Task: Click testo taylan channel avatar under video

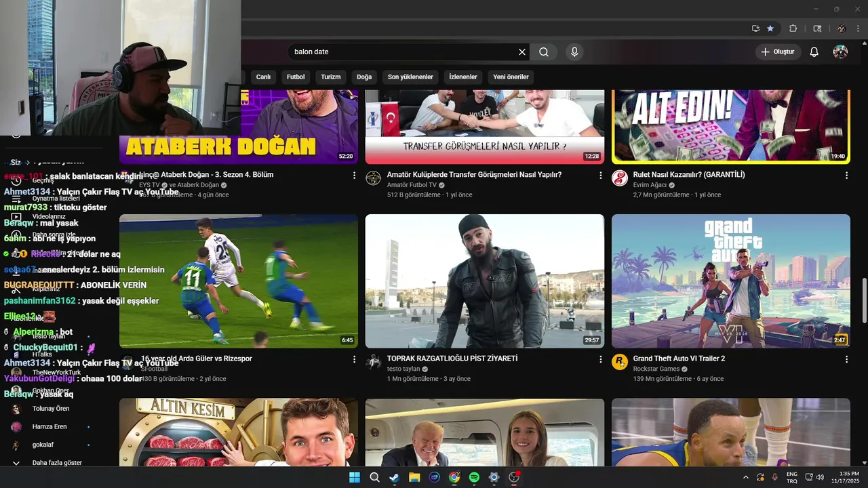Action: (374, 362)
